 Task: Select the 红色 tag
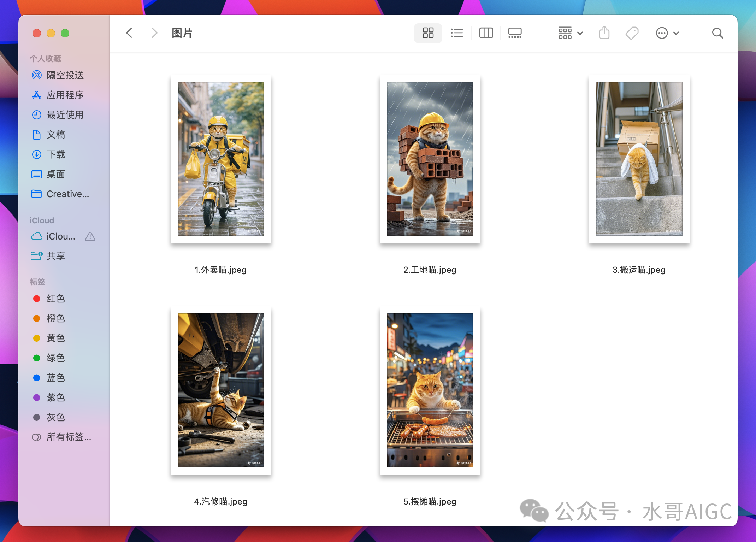[56, 299]
